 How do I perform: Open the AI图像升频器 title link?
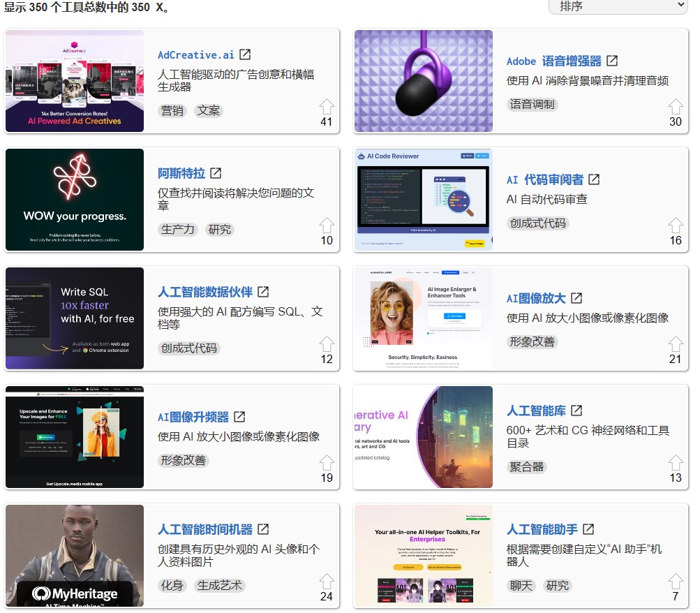pyautogui.click(x=193, y=417)
